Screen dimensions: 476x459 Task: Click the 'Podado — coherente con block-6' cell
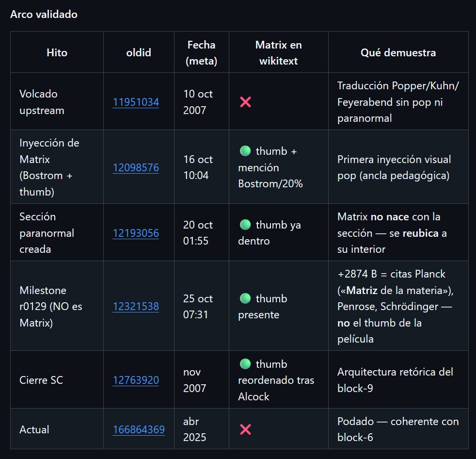tap(398, 429)
